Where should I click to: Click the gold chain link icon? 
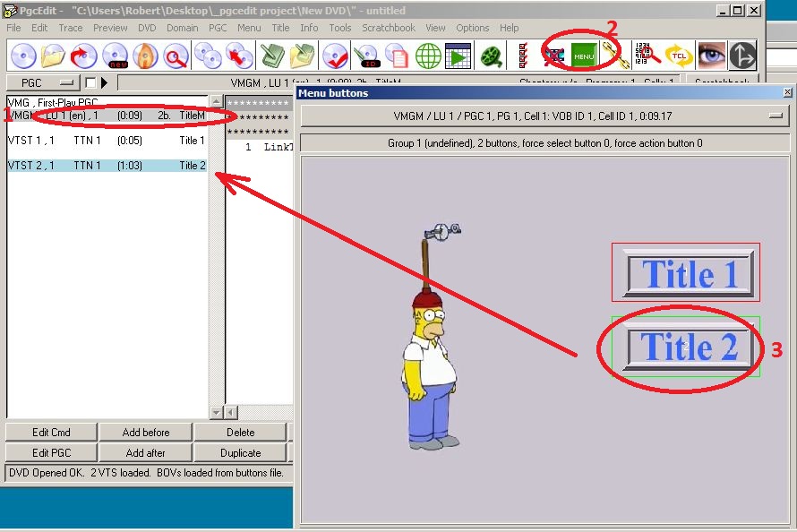click(615, 56)
